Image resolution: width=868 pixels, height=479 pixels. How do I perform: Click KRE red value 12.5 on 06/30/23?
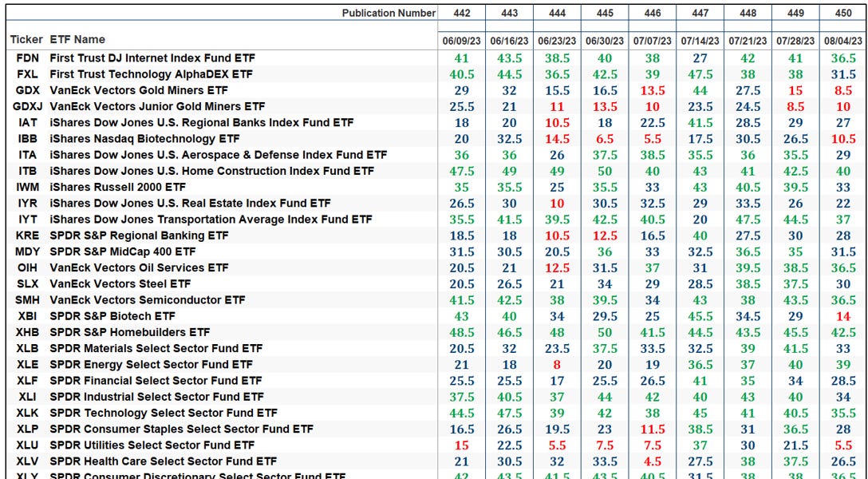605,236
